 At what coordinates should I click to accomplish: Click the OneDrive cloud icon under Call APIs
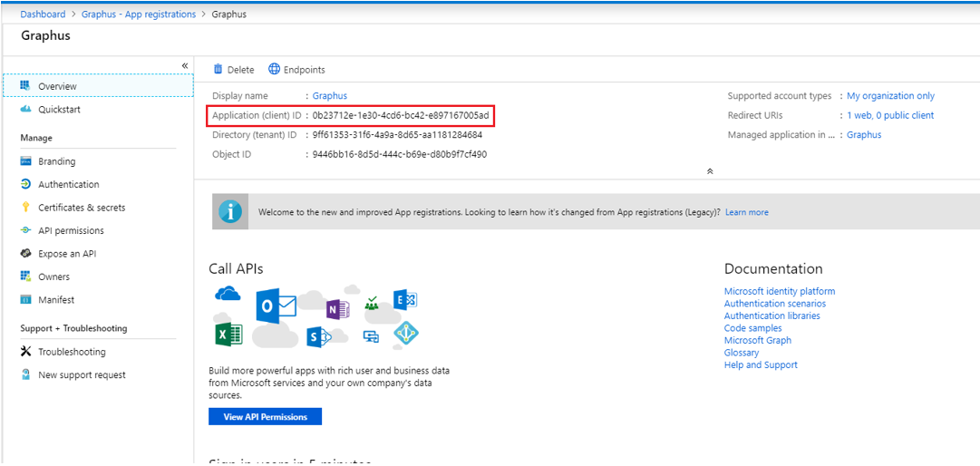pos(228,292)
